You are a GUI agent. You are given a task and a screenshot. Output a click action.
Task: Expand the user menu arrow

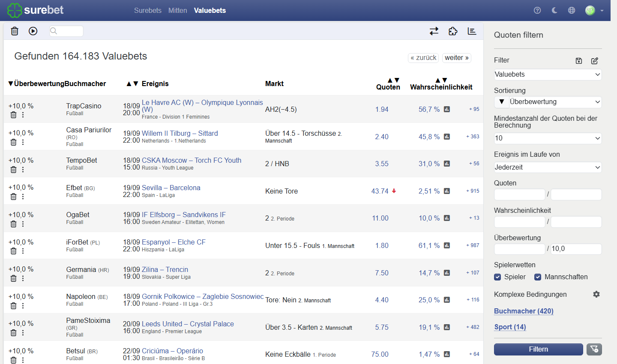[x=602, y=11]
